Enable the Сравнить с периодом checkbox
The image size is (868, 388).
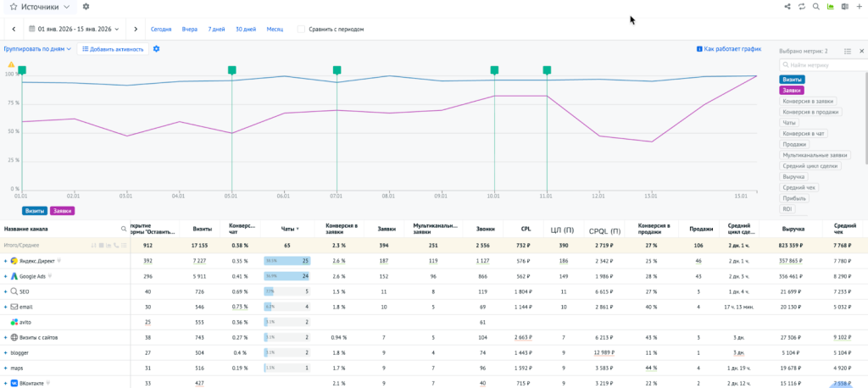click(x=301, y=29)
